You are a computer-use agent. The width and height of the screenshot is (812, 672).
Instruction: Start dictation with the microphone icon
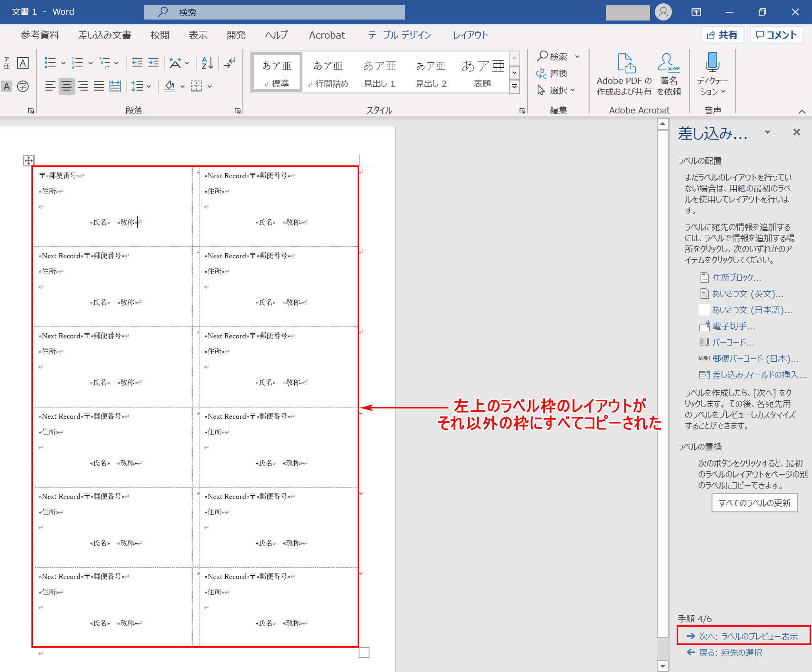[712, 62]
